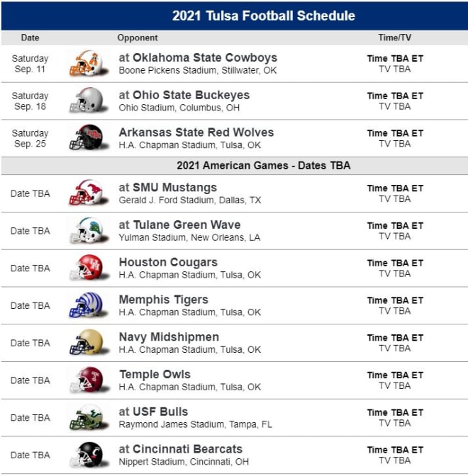This screenshot has width=468, height=476.
Task: Open the at Cincinnati Bearcats link
Action: tap(181, 449)
